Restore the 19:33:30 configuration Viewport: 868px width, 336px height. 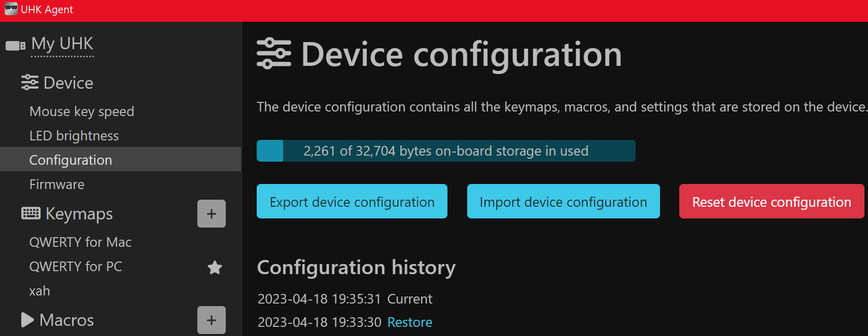[x=409, y=322]
